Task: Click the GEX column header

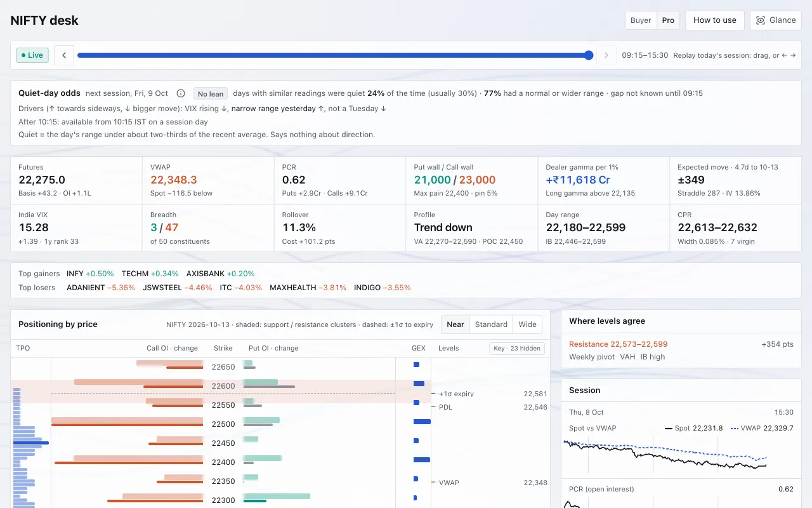Action: (418, 348)
